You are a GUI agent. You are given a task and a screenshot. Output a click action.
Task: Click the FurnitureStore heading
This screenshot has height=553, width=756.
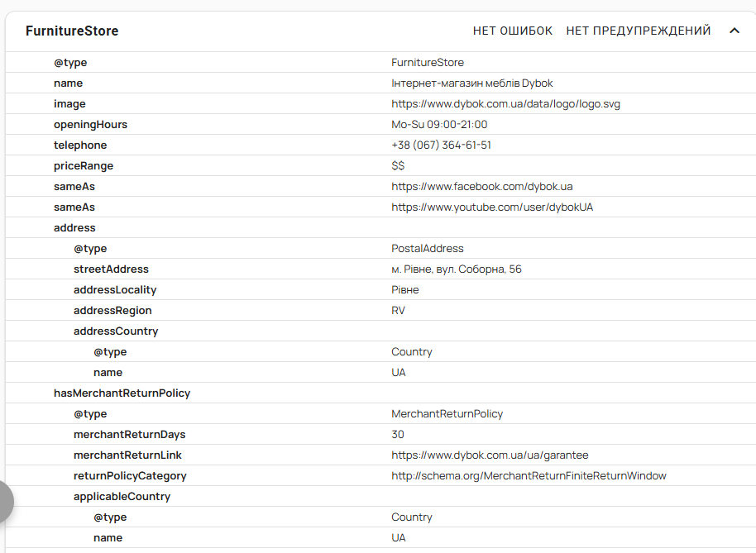pyautogui.click(x=72, y=31)
